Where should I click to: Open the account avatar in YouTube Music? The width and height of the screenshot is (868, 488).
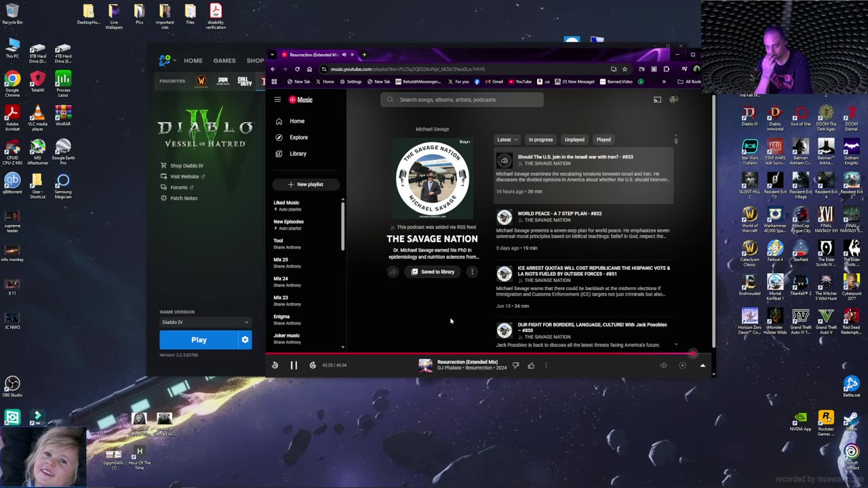click(673, 100)
